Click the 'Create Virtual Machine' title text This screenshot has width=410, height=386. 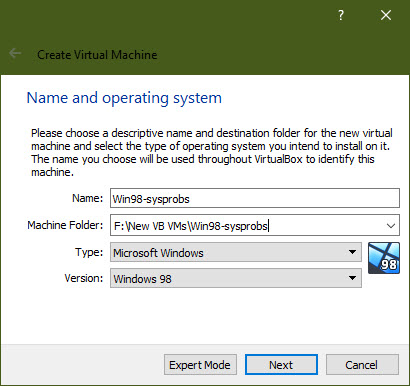97,55
